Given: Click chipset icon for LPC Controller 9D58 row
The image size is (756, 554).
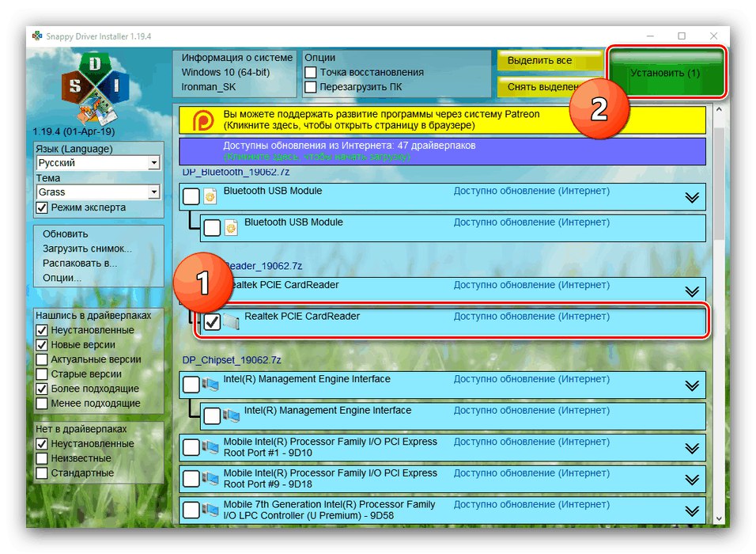Looking at the screenshot, I should click(x=210, y=510).
